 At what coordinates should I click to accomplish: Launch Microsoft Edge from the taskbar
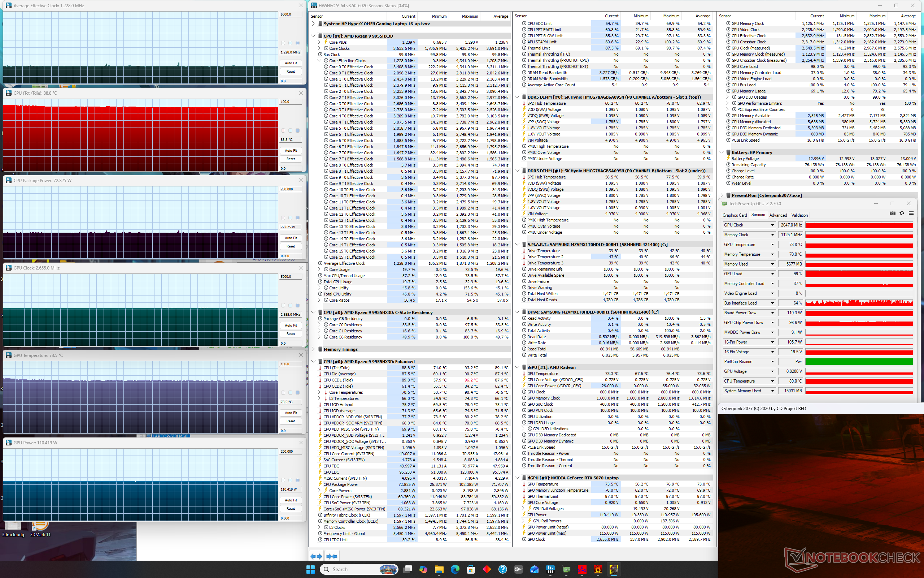tap(455, 569)
